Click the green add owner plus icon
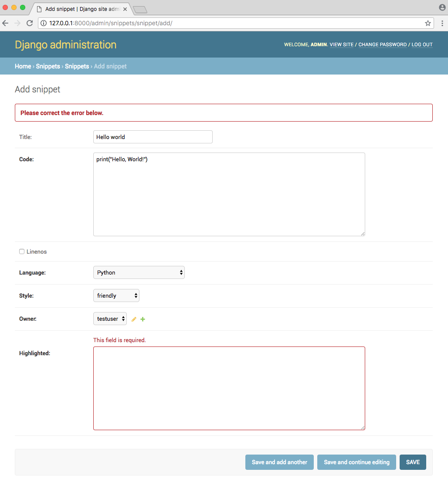The width and height of the screenshot is (448, 489). pos(143,319)
